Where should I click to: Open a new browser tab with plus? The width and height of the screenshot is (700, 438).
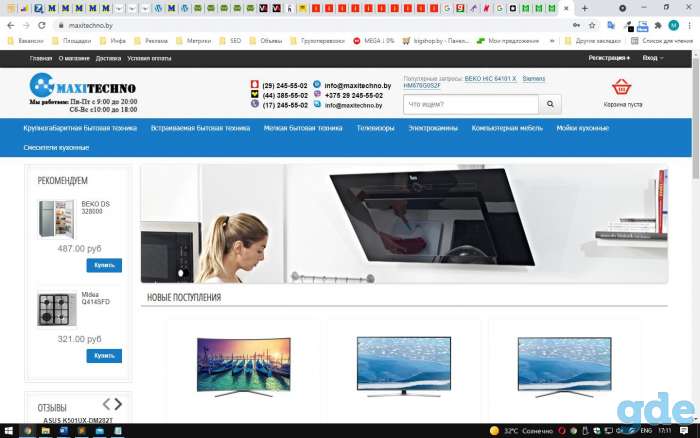(x=584, y=8)
